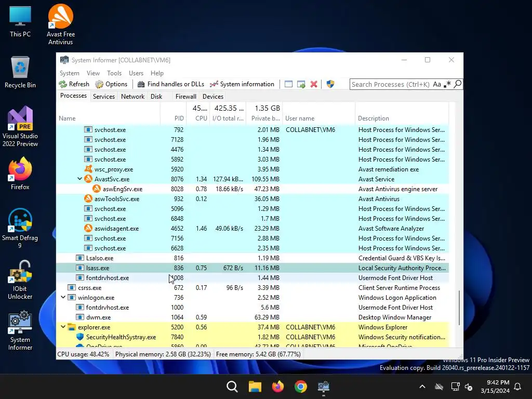Show hidden icons in system tray
532x399 pixels.
point(422,387)
